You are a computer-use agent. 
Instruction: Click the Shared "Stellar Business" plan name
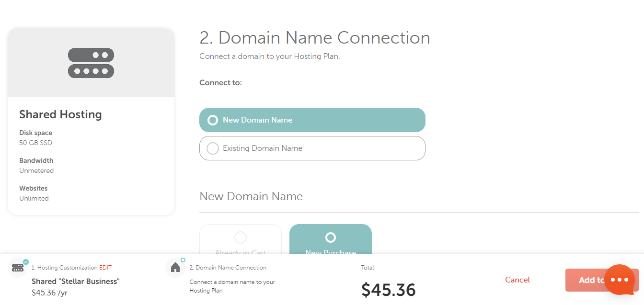click(x=75, y=281)
